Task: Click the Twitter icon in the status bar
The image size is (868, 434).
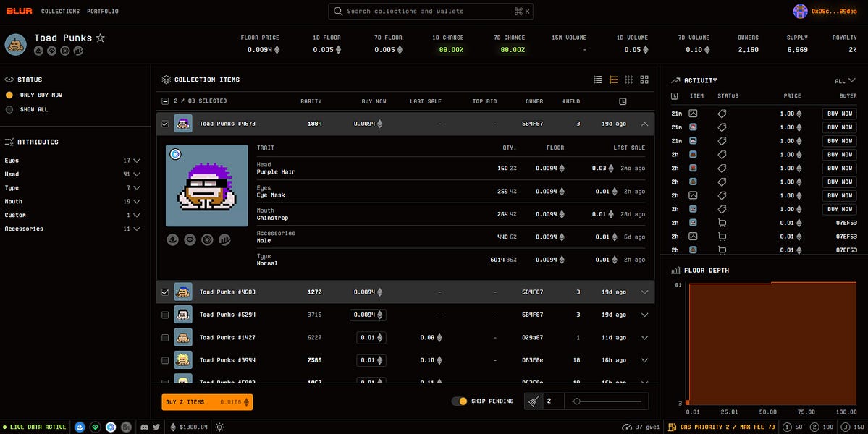Action: tap(156, 427)
